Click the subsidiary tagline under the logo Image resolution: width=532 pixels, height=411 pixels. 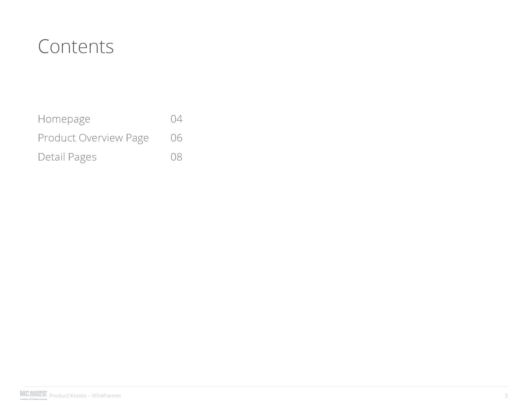34,399
